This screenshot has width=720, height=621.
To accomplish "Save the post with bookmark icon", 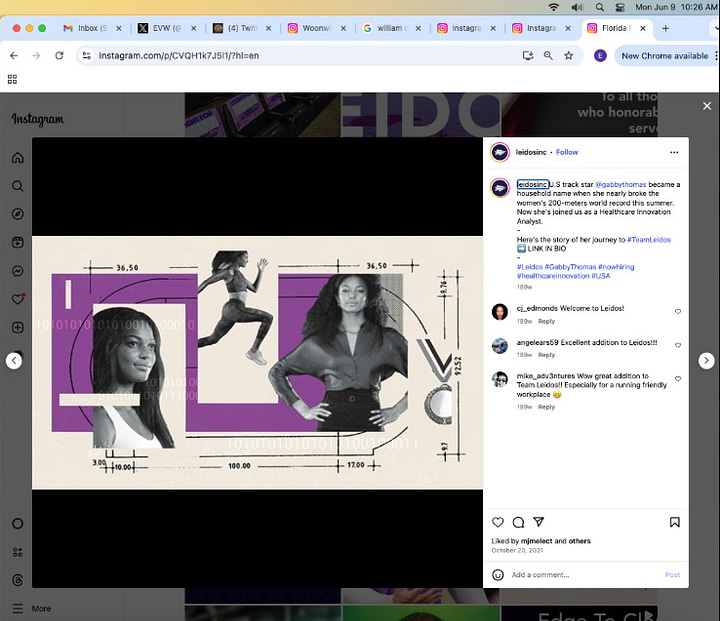I will click(x=675, y=522).
